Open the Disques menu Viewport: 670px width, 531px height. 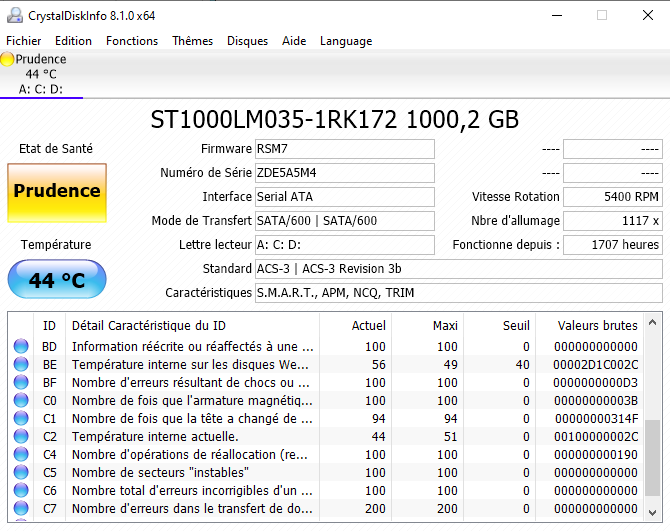tap(247, 41)
